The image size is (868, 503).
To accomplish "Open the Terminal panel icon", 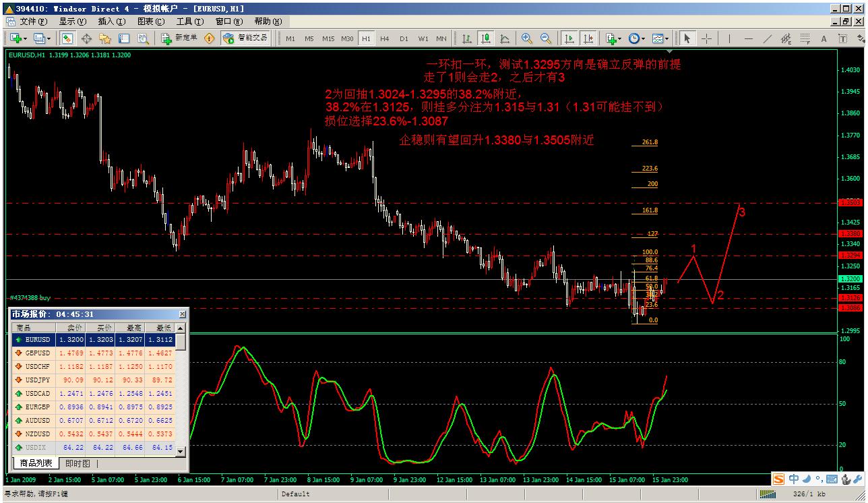I will tap(124, 38).
